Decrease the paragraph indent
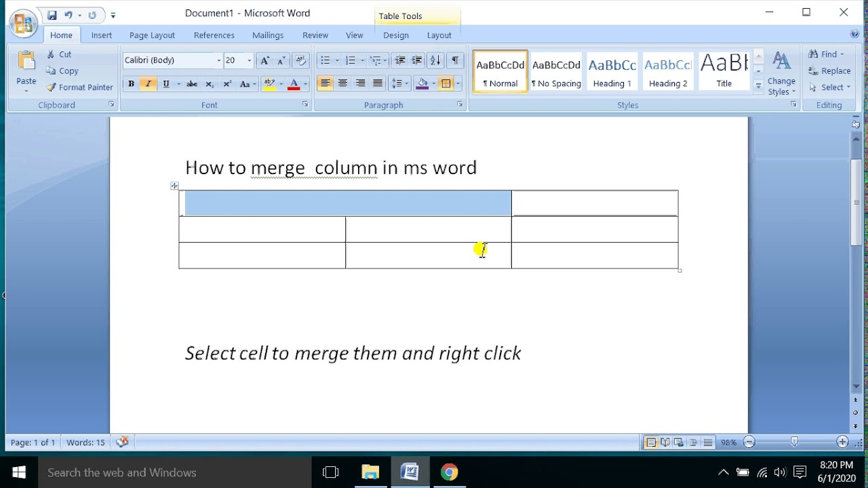Image resolution: width=868 pixels, height=488 pixels. [x=400, y=60]
